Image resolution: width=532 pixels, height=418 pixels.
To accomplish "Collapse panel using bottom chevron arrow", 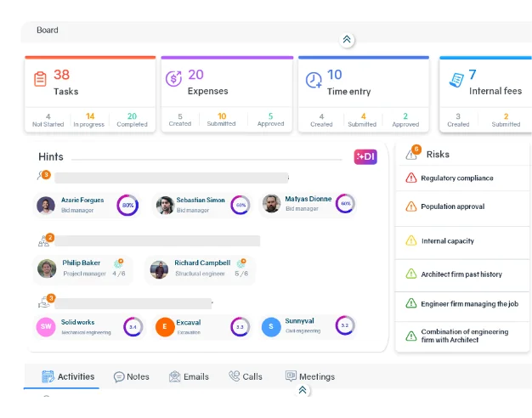I will pos(302,390).
